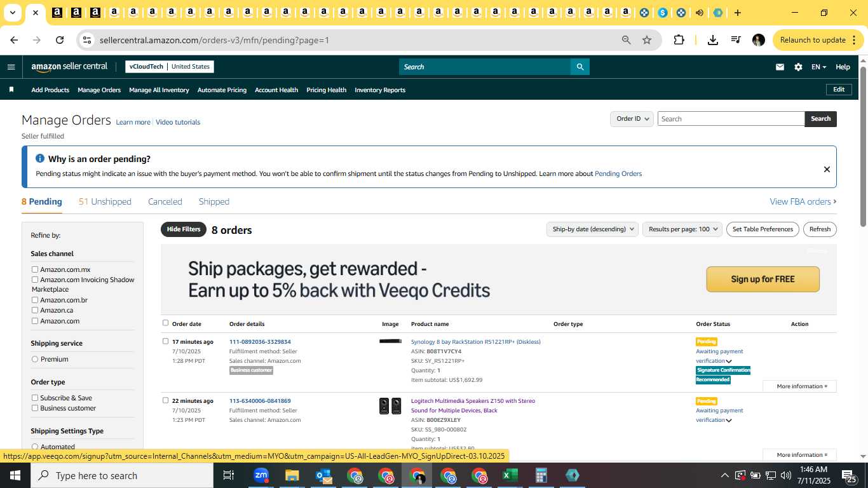Check the Business customer order type

[x=35, y=408]
